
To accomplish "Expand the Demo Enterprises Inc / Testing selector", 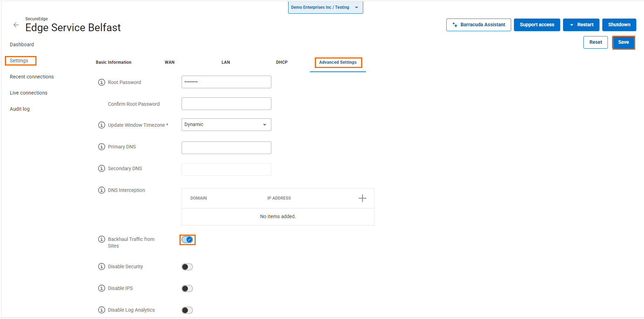I will (325, 7).
